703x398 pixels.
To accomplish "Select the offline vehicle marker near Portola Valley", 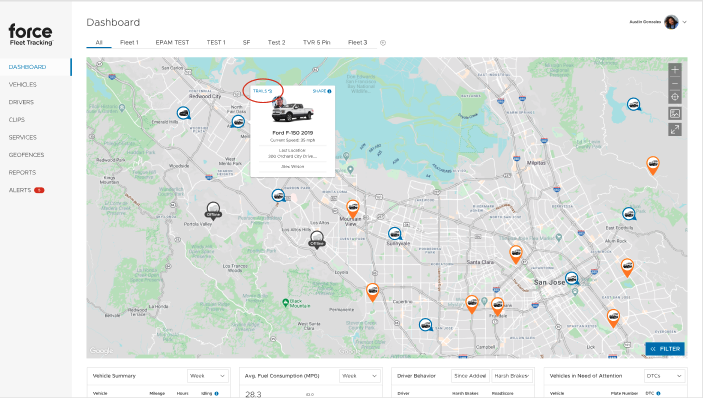I will click(213, 211).
